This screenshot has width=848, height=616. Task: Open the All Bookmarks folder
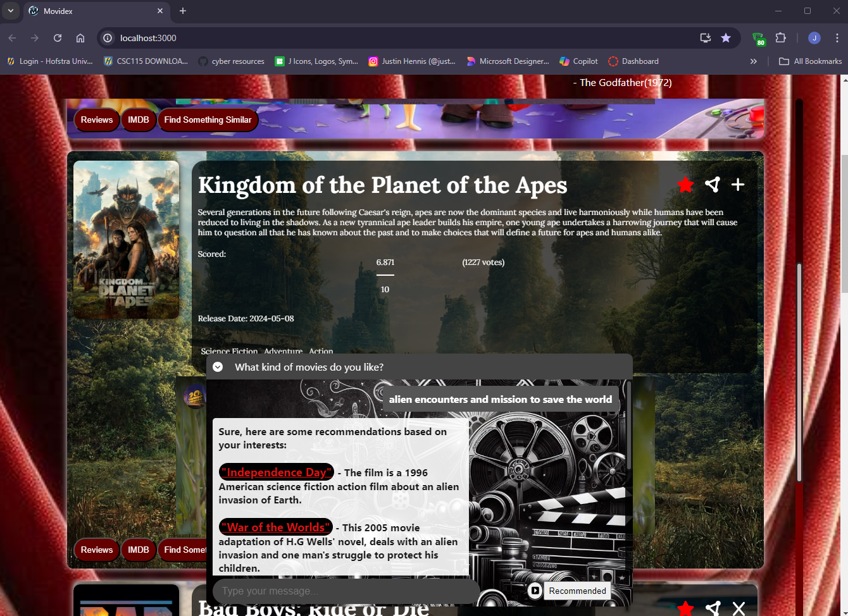point(811,61)
